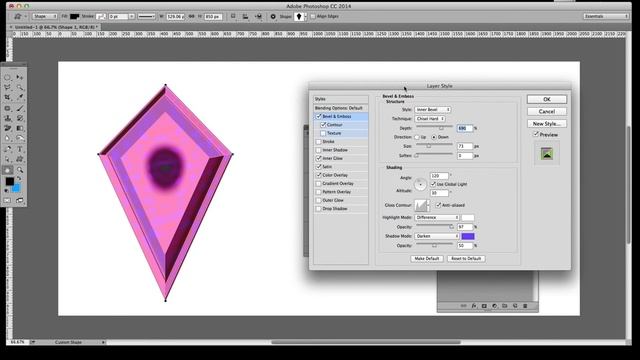Select the History Brush tool

(20, 118)
